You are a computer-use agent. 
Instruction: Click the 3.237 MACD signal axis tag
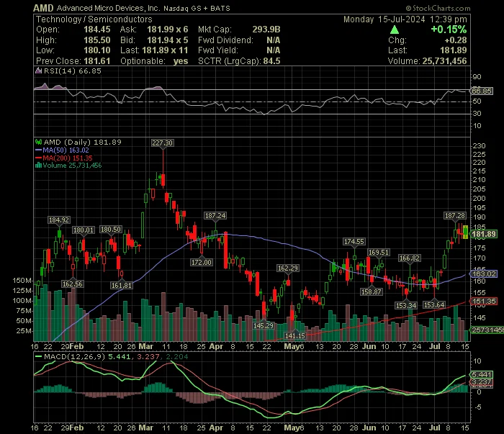point(482,382)
